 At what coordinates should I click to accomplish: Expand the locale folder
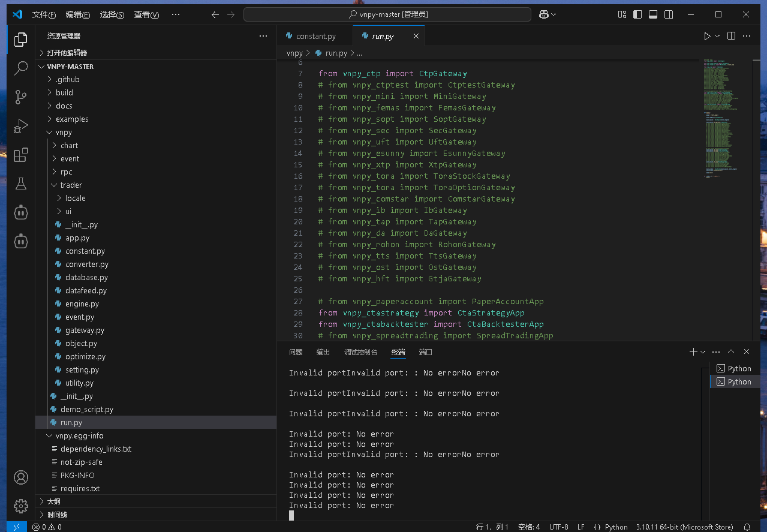point(156,199)
